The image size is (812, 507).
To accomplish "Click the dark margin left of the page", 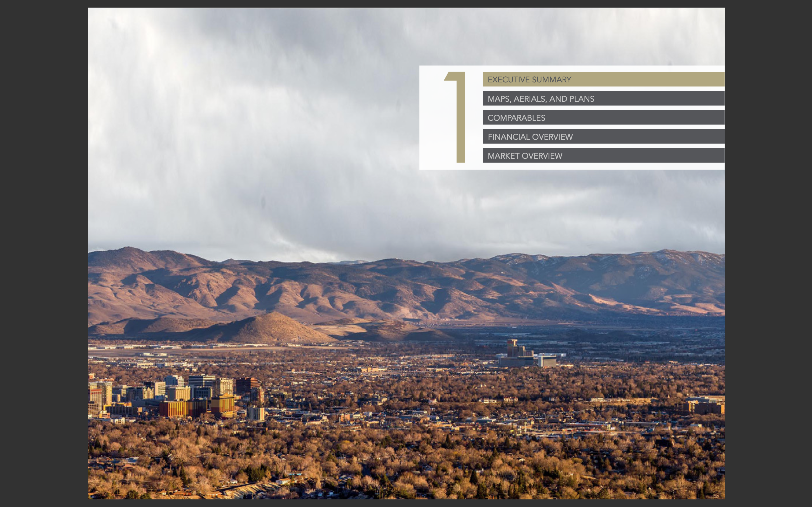I will coord(44,253).
